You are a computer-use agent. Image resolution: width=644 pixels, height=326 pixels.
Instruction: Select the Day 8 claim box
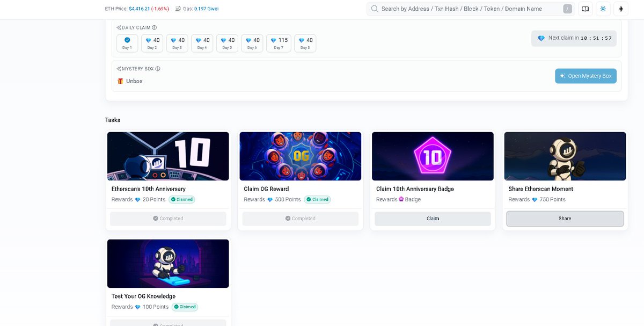[x=305, y=43]
